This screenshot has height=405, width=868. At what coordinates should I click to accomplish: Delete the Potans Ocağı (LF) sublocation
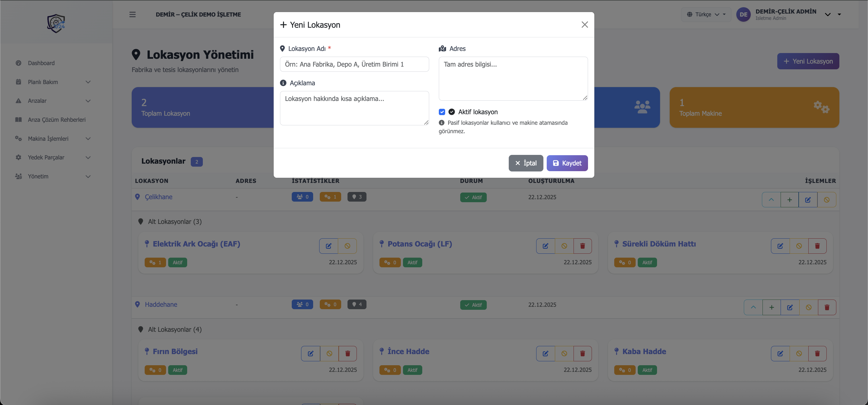coord(582,246)
